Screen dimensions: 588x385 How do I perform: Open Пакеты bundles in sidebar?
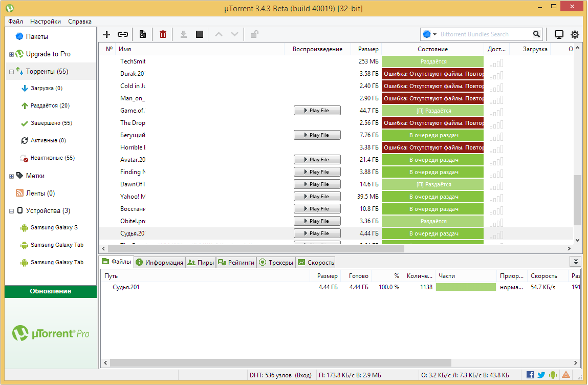(x=37, y=36)
